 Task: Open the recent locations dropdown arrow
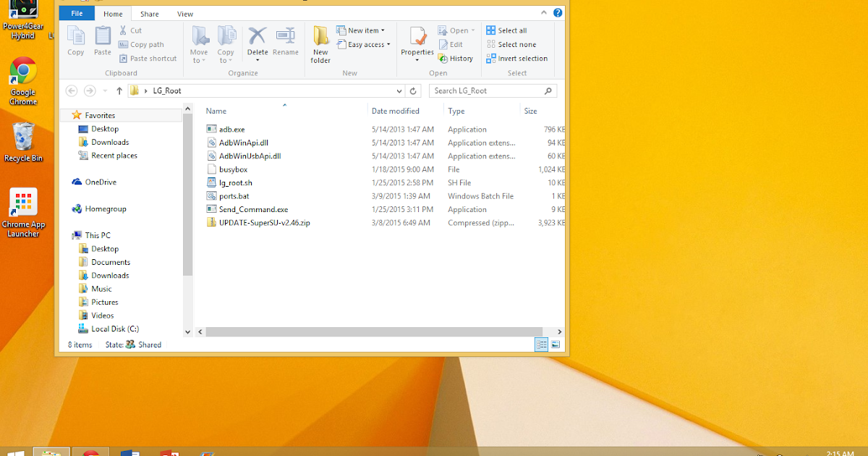click(105, 91)
